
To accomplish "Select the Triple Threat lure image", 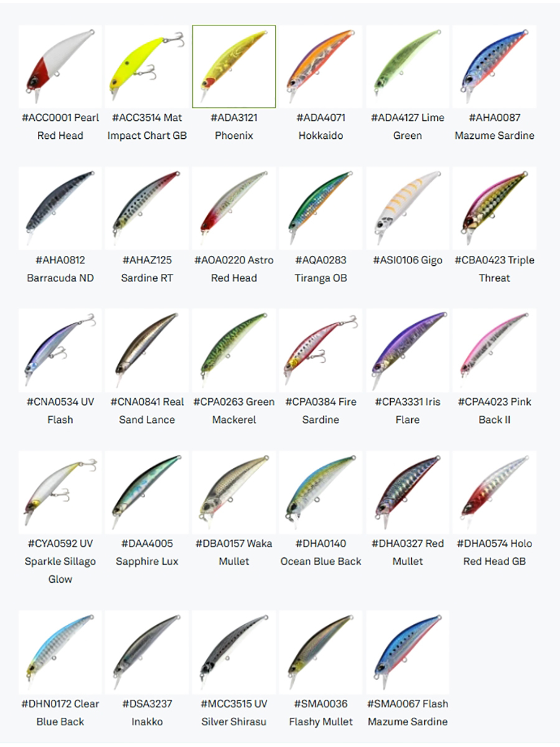I will coord(495,209).
